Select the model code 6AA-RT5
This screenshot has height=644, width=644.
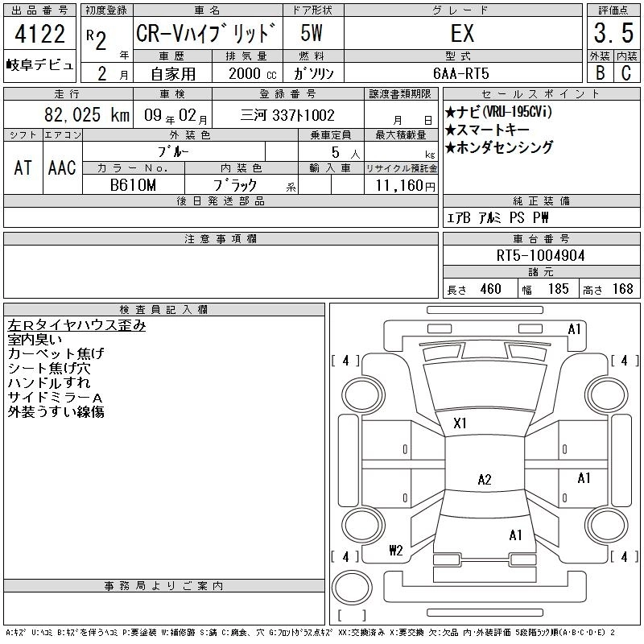460,73
